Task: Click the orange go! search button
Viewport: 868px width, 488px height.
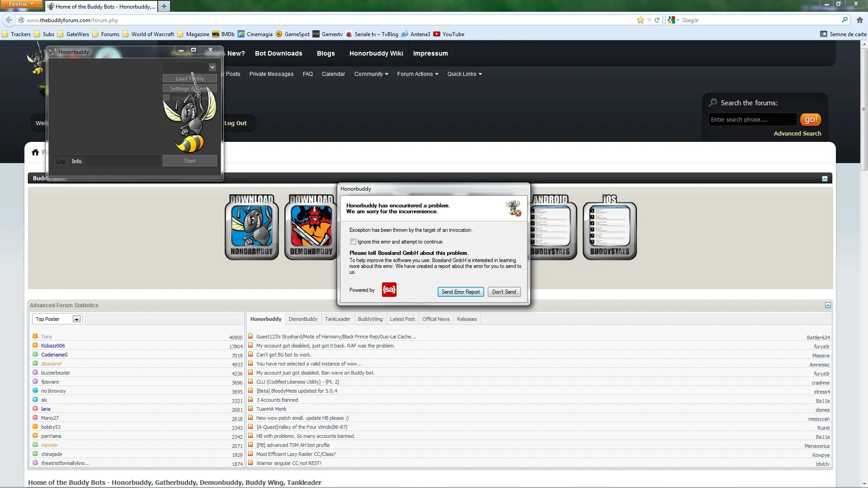Action: pyautogui.click(x=811, y=119)
